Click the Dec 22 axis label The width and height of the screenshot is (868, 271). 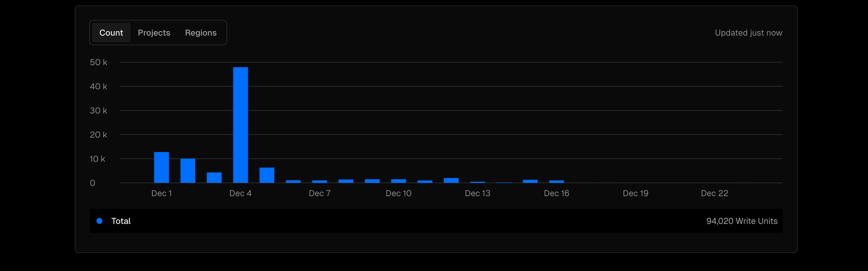pyautogui.click(x=715, y=193)
